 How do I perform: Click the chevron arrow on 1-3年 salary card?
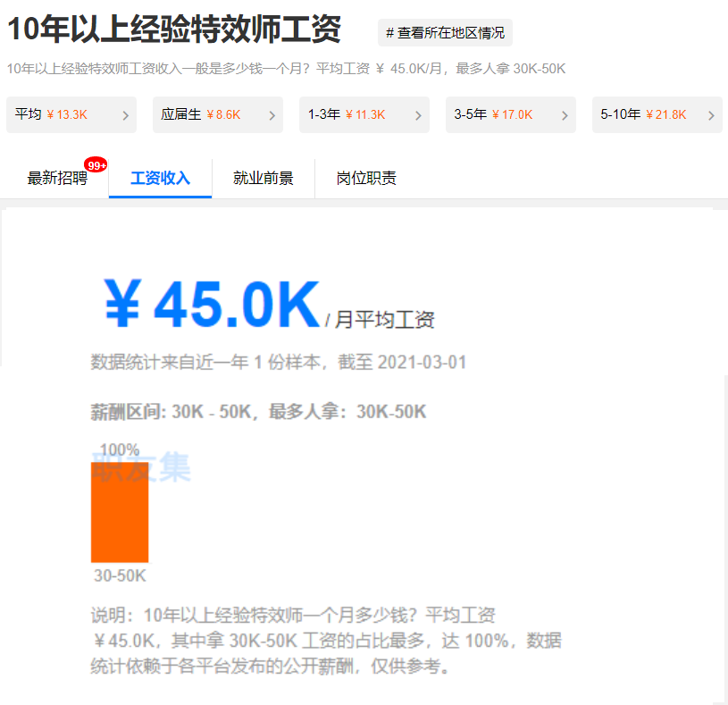[x=418, y=115]
